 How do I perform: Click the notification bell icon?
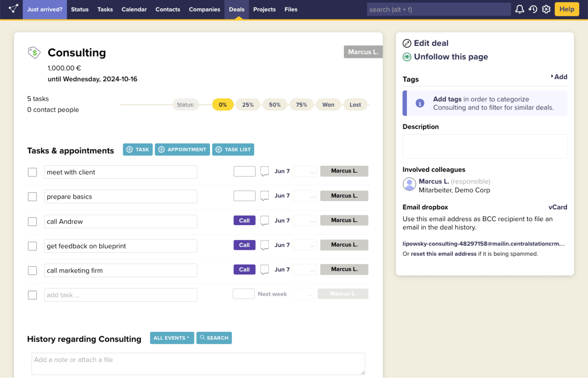519,9
